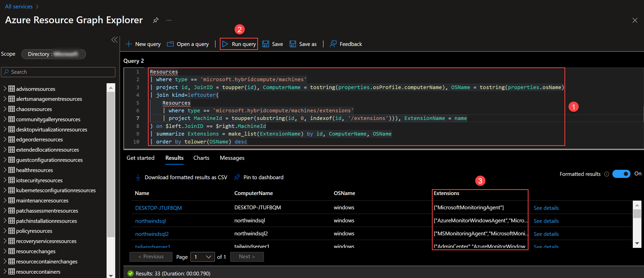Select resourcecontainerchanges in the table tree
644x278 pixels.
(47, 261)
